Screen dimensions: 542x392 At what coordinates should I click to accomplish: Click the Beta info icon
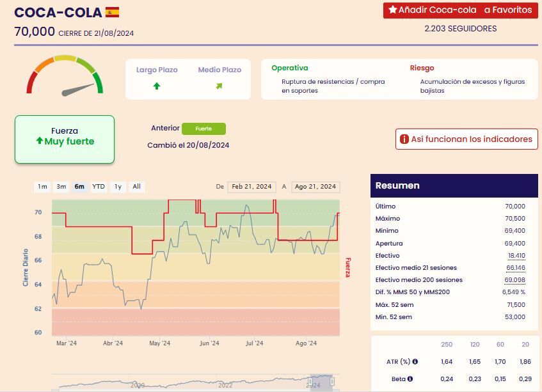point(410,379)
